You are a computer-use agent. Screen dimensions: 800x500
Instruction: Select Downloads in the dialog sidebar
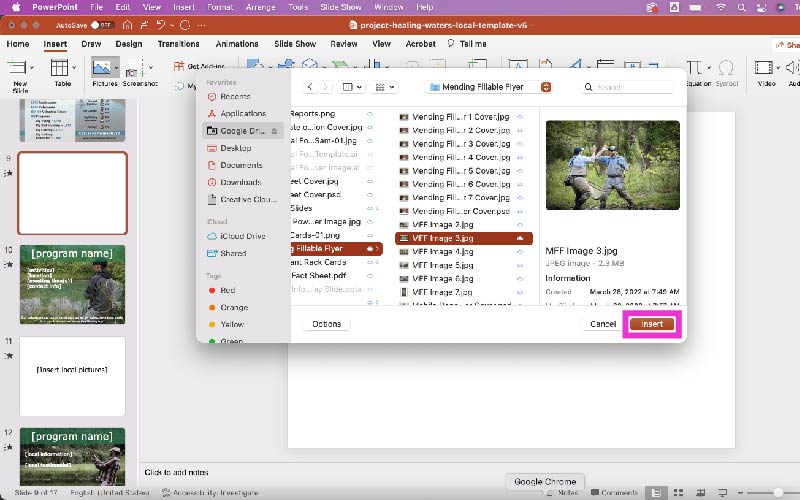240,182
